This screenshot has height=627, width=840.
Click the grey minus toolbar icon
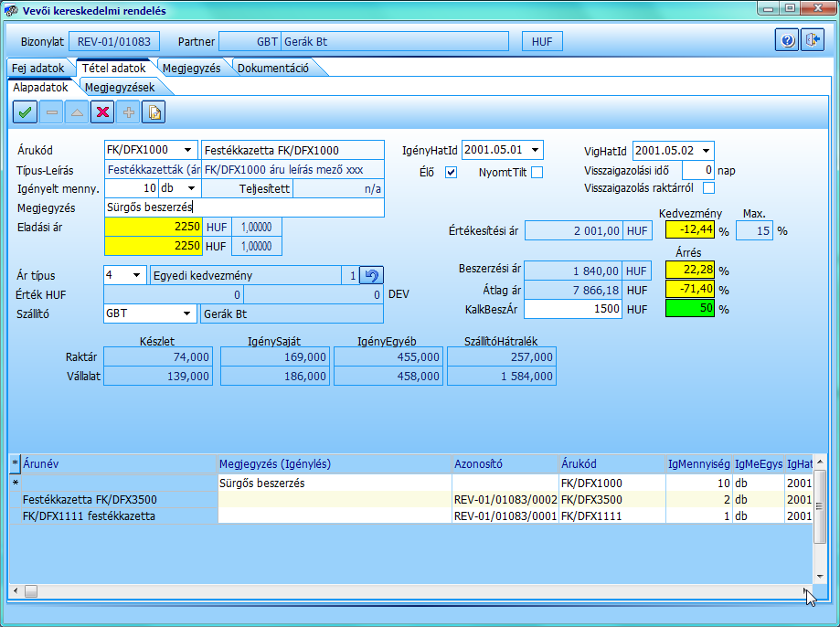click(x=51, y=112)
